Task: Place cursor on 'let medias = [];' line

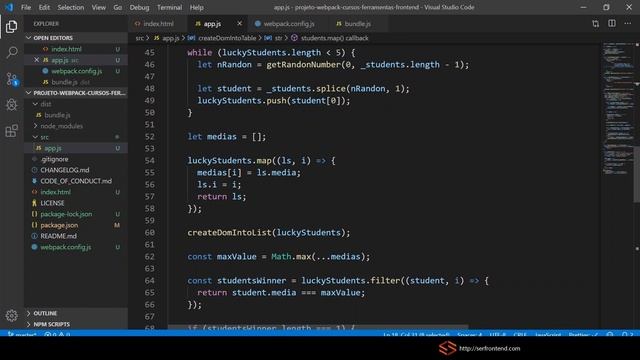Action: (x=227, y=137)
